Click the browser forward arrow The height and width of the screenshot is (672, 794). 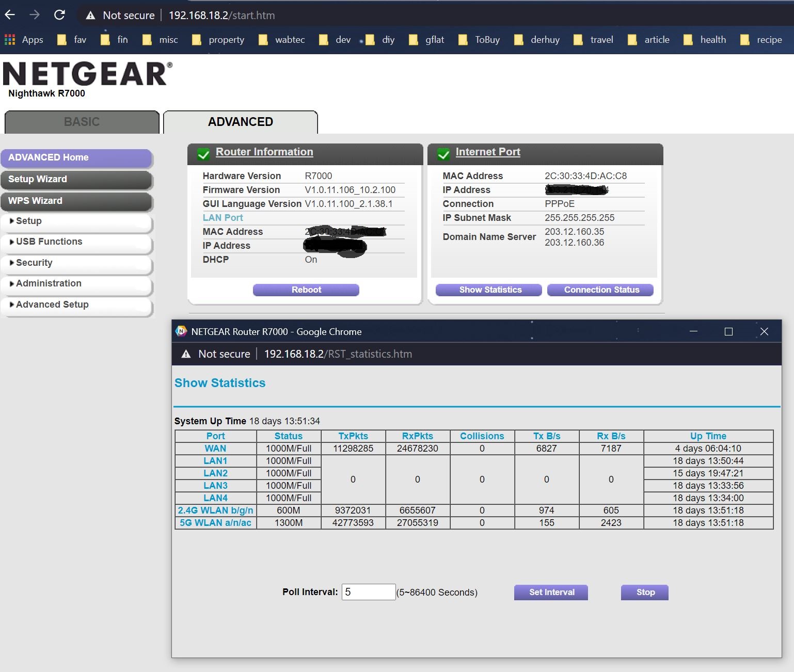(34, 14)
